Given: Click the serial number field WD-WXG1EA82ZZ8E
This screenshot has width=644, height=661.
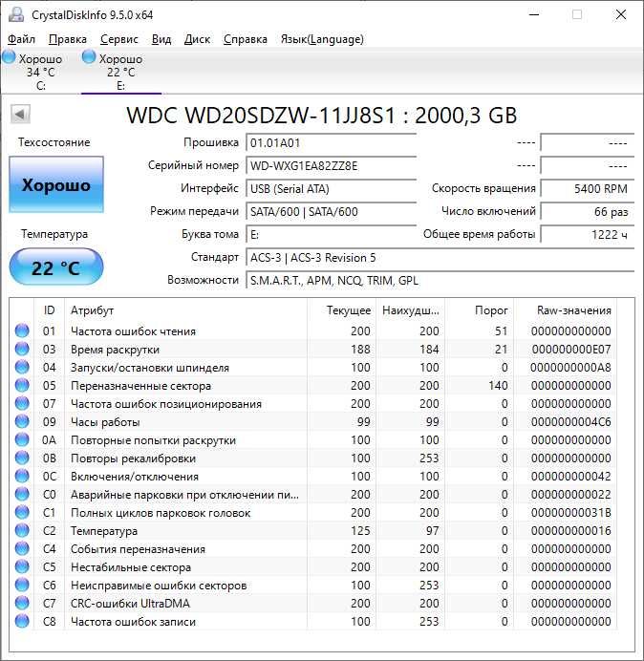Looking at the screenshot, I should [x=331, y=165].
